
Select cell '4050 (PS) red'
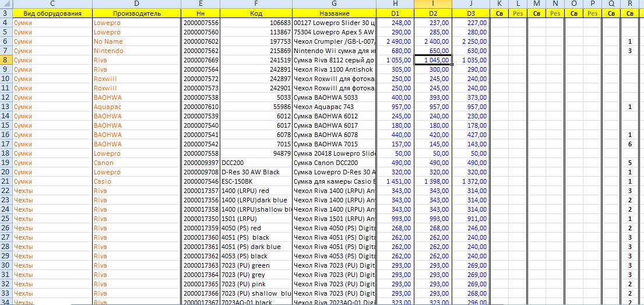(x=256, y=228)
